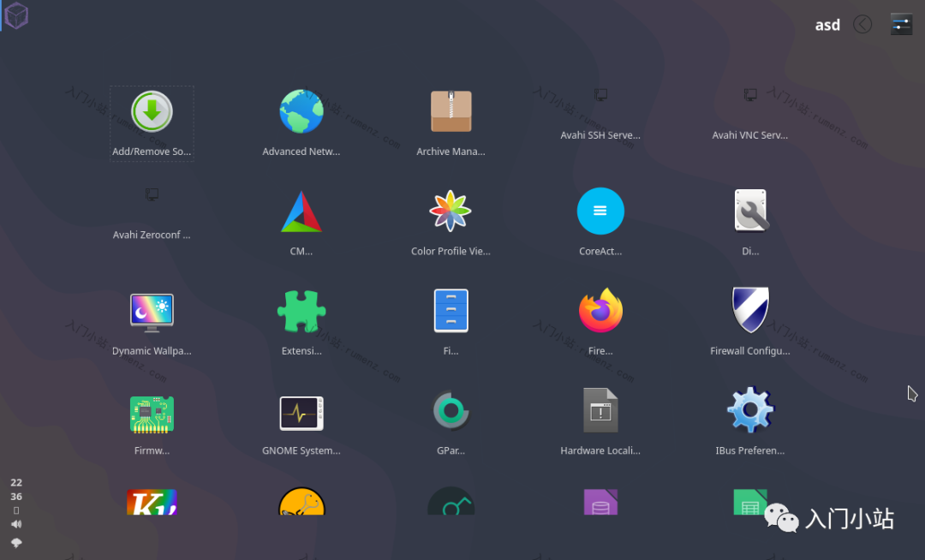Screen dimensions: 925x560
Task: Open Add/Remove Software app
Action: pos(152,111)
